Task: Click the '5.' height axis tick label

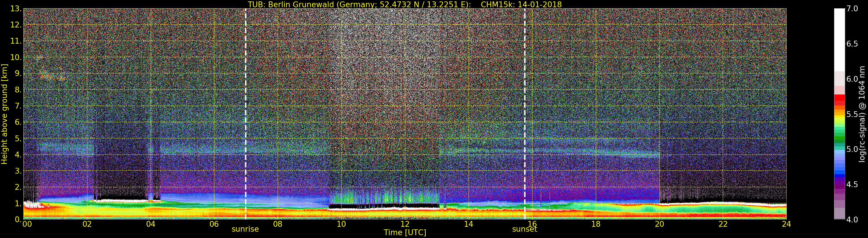Action: [x=18, y=139]
